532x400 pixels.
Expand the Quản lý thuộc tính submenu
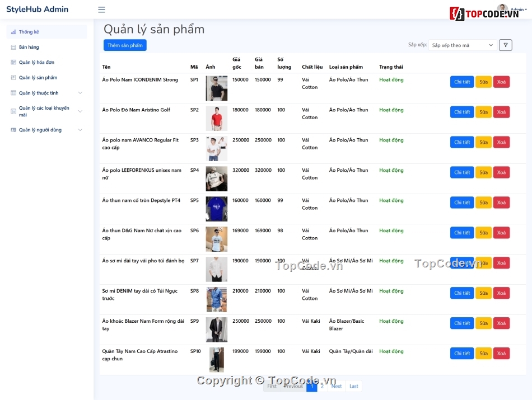click(80, 92)
